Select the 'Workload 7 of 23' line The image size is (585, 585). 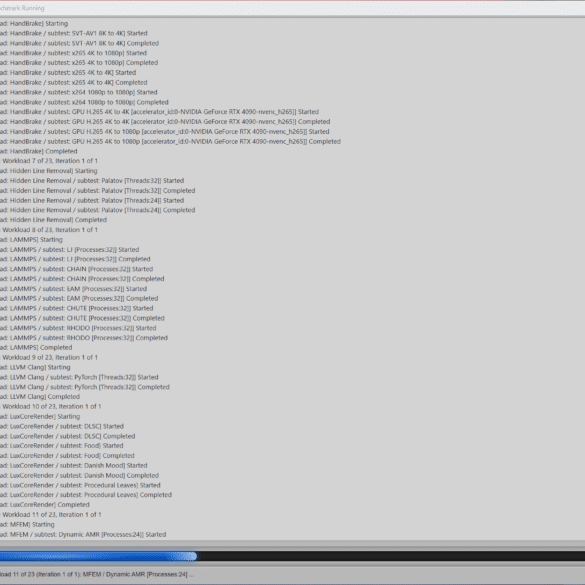(49, 161)
